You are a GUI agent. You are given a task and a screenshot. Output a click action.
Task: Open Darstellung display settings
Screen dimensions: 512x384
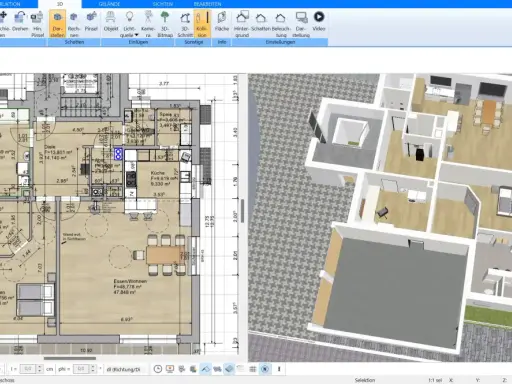301,24
